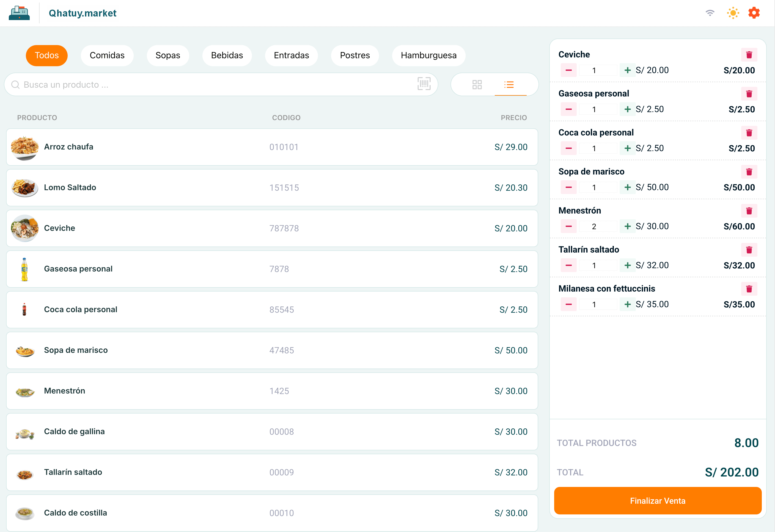
Task: Open the settings gear icon
Action: [754, 13]
